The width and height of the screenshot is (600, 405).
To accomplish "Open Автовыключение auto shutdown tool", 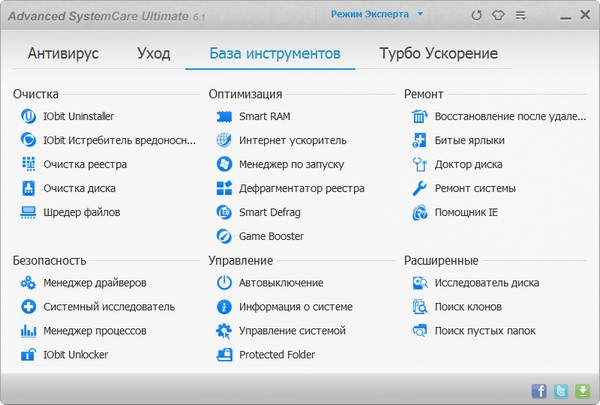I will (280, 283).
